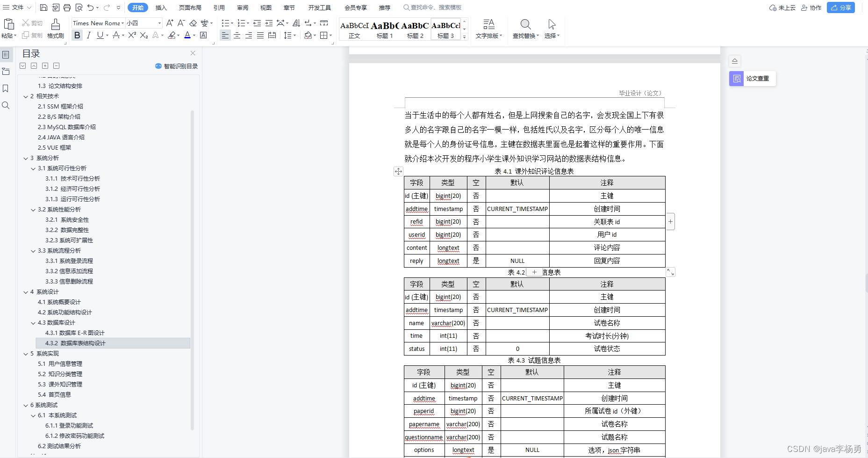
Task: Switch to the 引用 tab
Action: point(219,7)
